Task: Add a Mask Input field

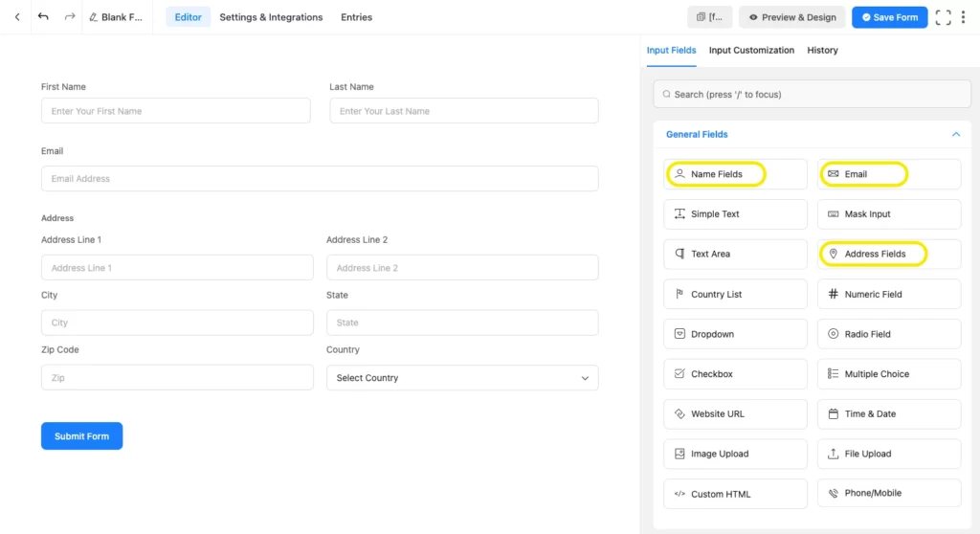Action: point(889,213)
